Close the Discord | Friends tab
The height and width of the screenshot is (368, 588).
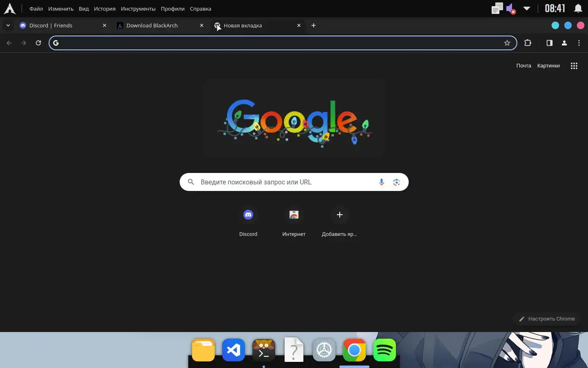[105, 25]
